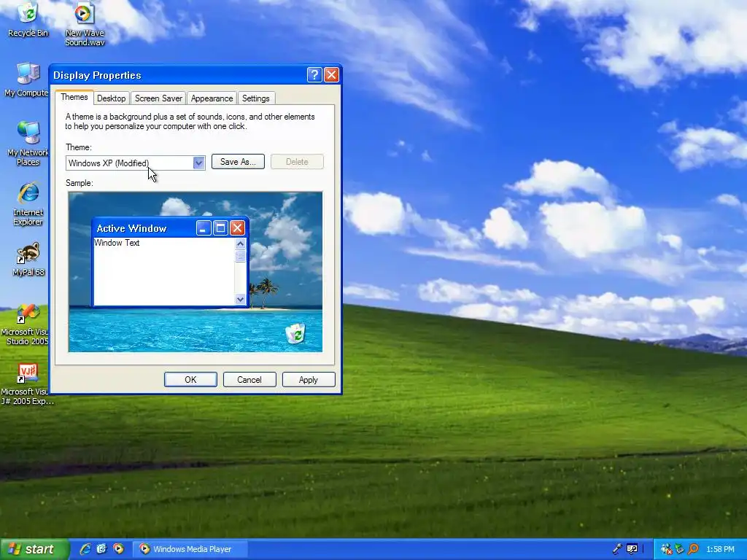Select the My Computer desktop icon
Viewport: 747px width, 560px height.
[x=27, y=79]
